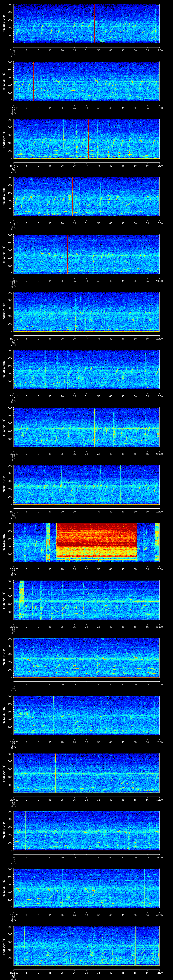Click the time label 8:16:00
173x980 pixels.
coord(14,50)
